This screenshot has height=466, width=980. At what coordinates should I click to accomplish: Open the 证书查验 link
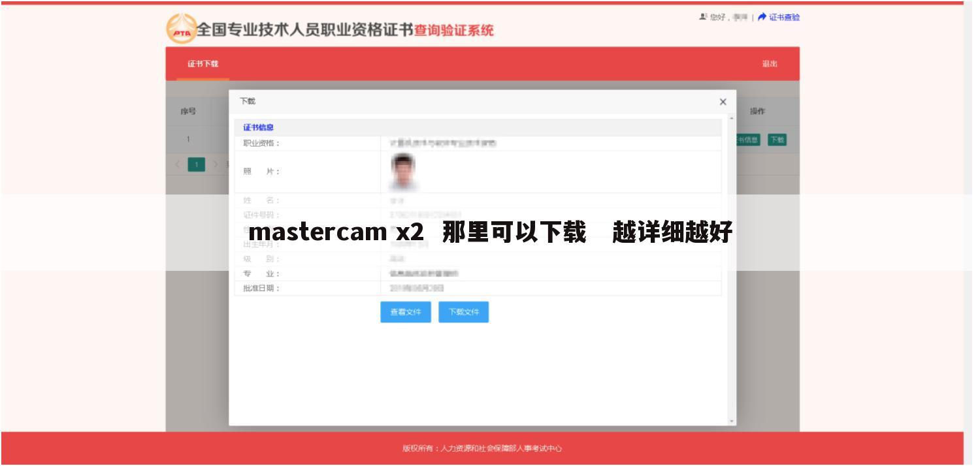pos(784,18)
